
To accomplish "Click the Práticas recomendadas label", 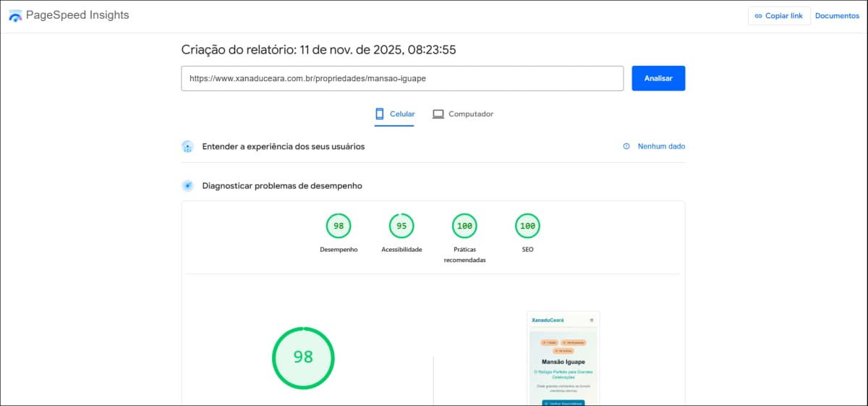I will tap(464, 255).
